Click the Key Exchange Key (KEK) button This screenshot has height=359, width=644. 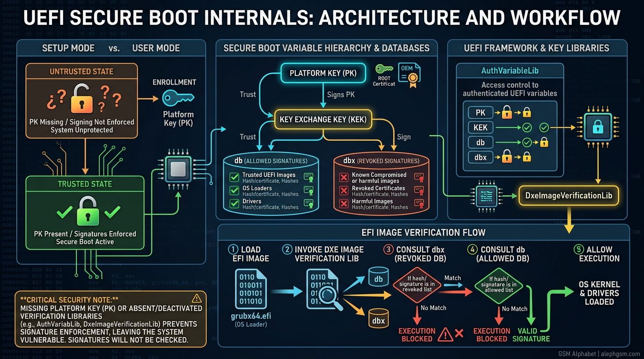point(322,120)
